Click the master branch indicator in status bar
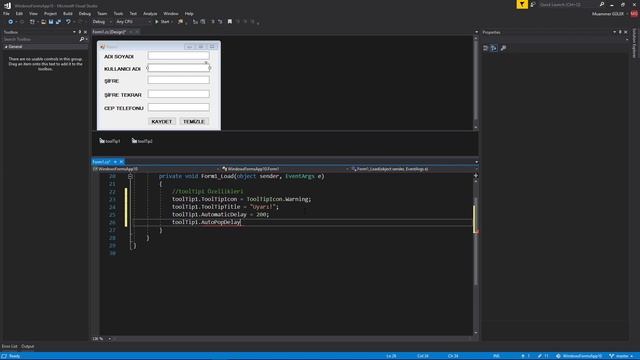This screenshot has width=640, height=360. [621, 356]
